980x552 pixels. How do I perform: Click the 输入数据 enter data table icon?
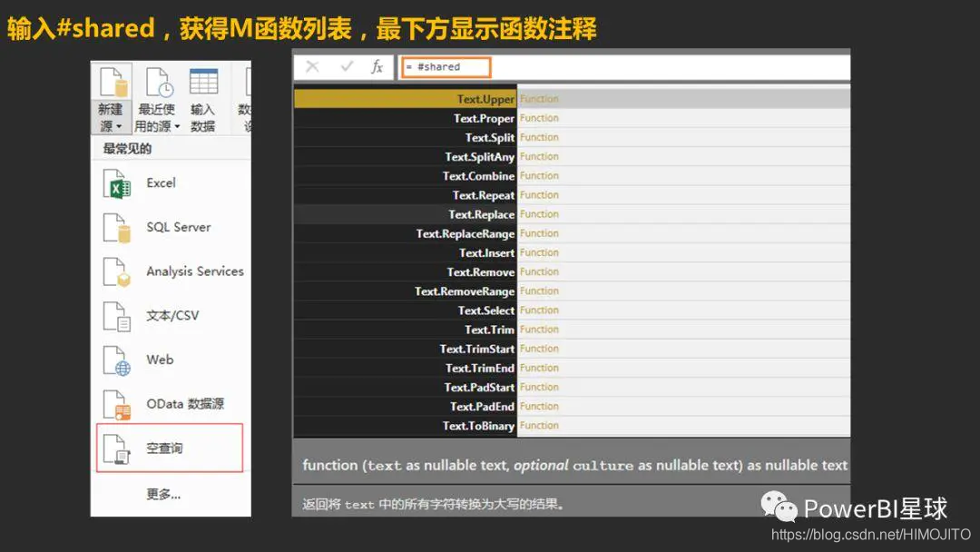point(203,82)
